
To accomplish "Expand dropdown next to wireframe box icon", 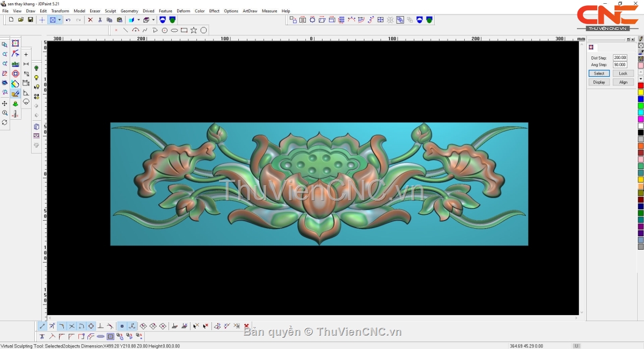I will pyautogui.click(x=153, y=20).
